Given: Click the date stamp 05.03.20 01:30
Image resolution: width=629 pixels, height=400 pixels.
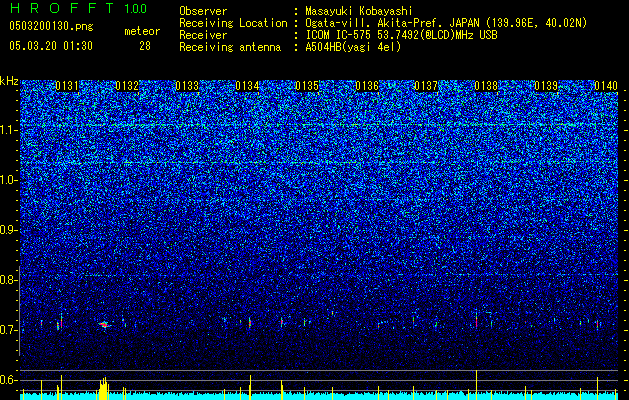Looking at the screenshot, I should [51, 46].
